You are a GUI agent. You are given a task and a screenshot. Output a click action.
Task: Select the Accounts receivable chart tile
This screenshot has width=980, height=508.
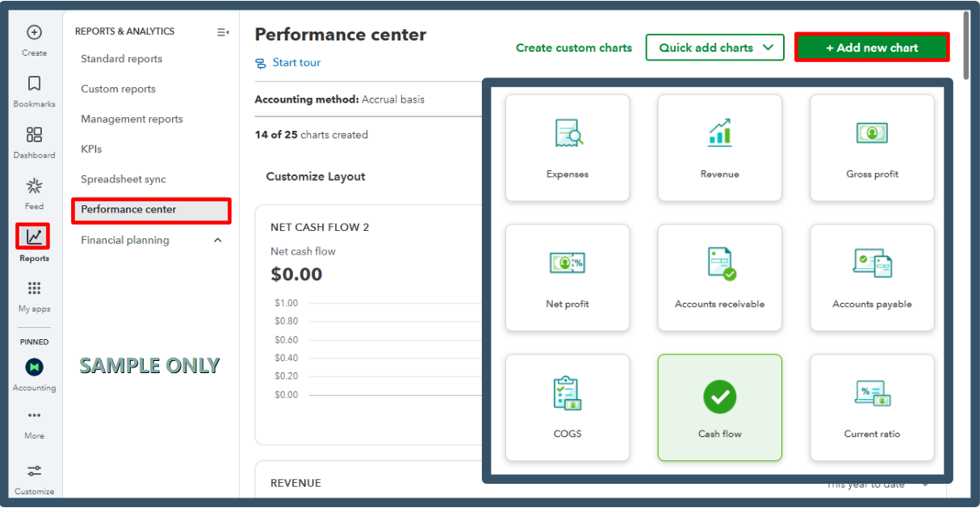click(719, 277)
